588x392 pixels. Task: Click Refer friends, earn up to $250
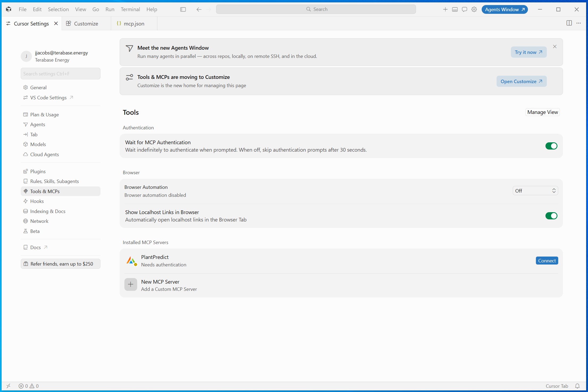(61, 264)
